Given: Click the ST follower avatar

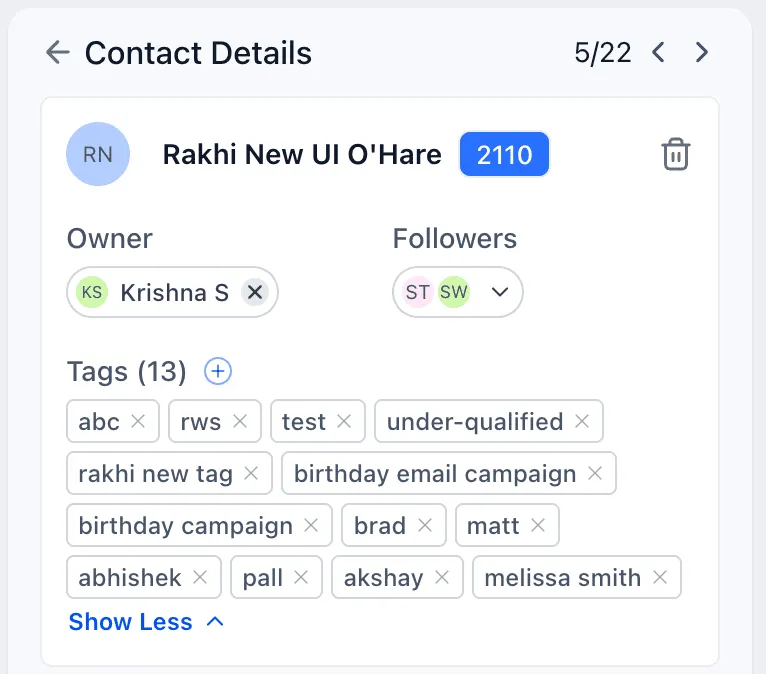Looking at the screenshot, I should [417, 292].
